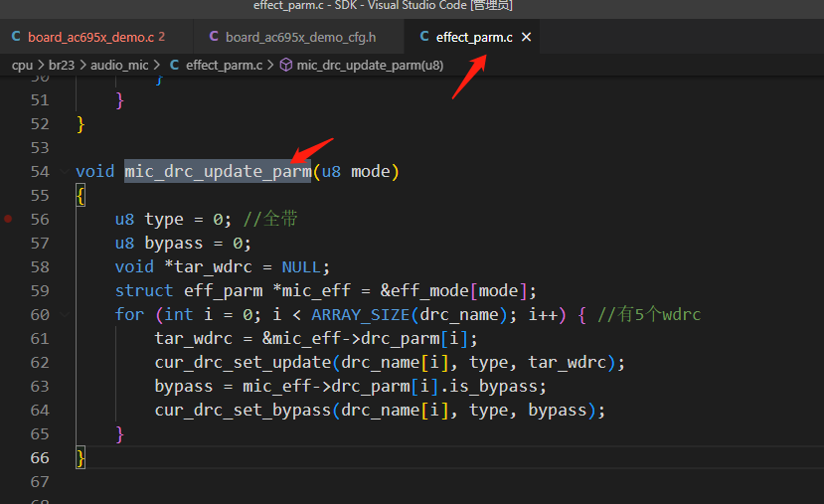824x504 pixels.
Task: Click the C icon on board_ac695x_demo.c tab
Action: [x=16, y=36]
